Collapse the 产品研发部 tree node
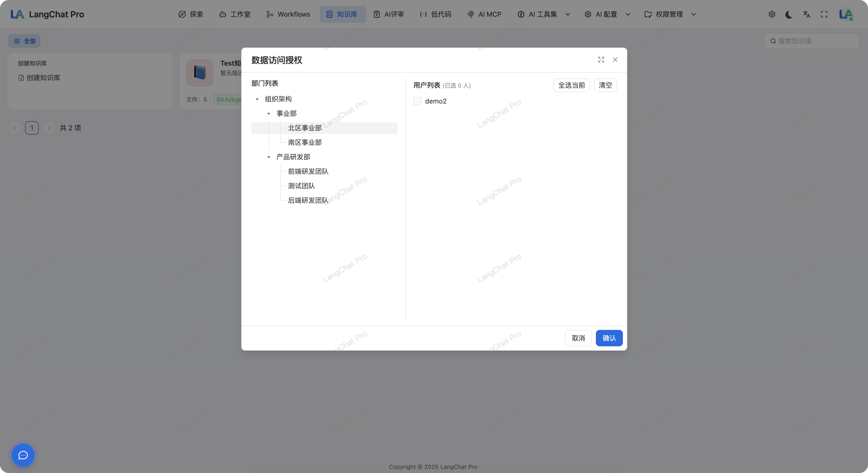This screenshot has width=868, height=473. click(269, 157)
